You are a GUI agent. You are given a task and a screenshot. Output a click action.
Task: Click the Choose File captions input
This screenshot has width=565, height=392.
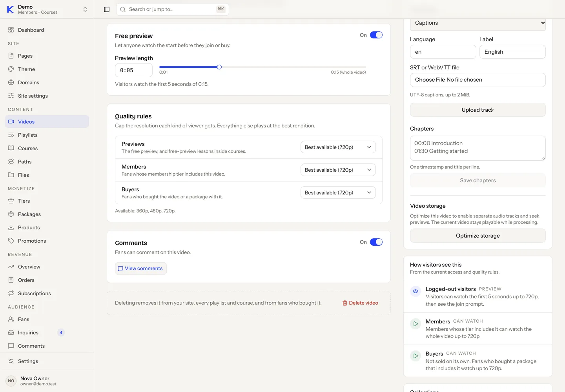(478, 80)
